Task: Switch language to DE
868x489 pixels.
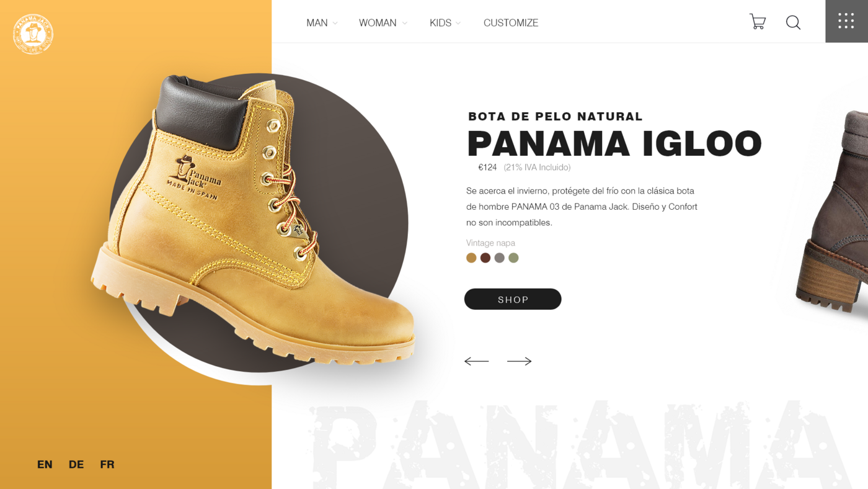Action: 76,464
